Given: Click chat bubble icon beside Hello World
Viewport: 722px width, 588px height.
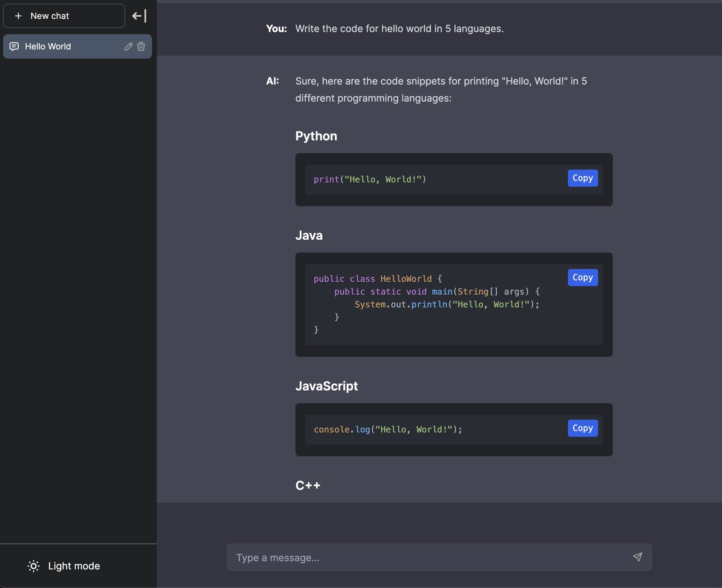Looking at the screenshot, I should tap(14, 47).
